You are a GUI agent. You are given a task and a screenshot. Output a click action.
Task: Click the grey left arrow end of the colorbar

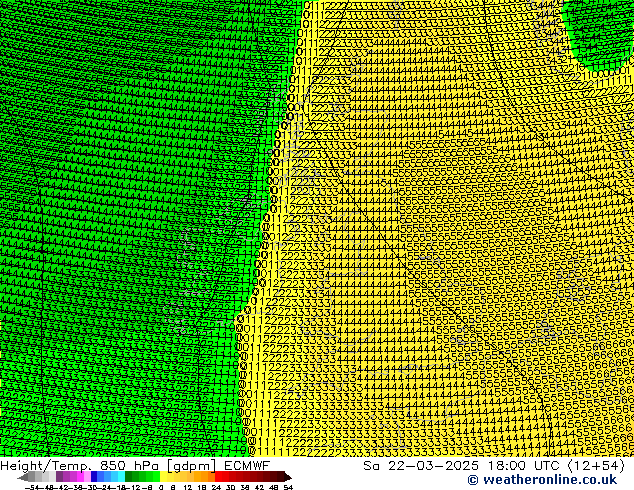tap(23, 477)
